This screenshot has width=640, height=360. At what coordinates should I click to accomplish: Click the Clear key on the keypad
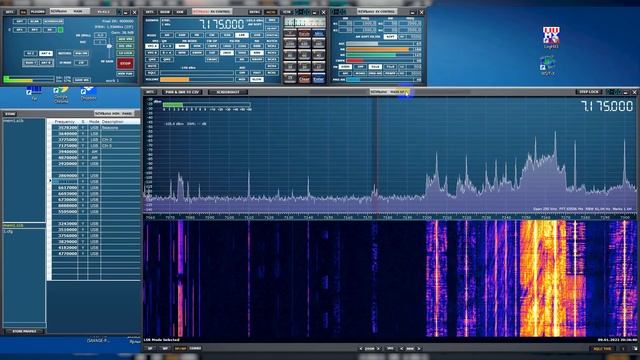coord(304,78)
